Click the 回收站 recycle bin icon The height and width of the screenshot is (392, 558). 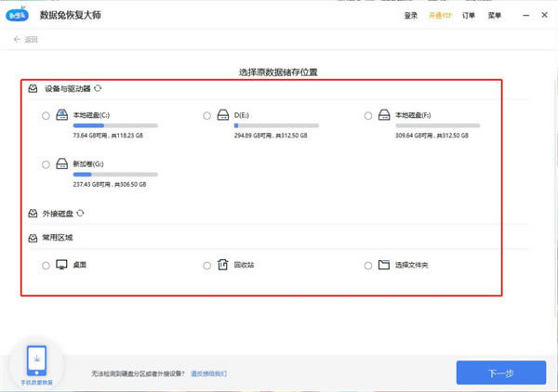[x=223, y=265]
